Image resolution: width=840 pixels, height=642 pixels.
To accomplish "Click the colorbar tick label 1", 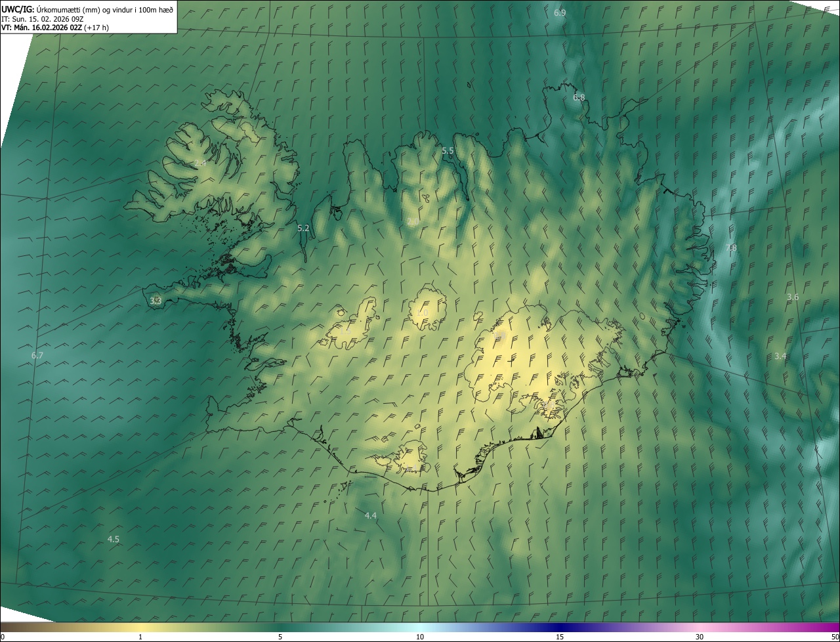I will click(x=140, y=637).
